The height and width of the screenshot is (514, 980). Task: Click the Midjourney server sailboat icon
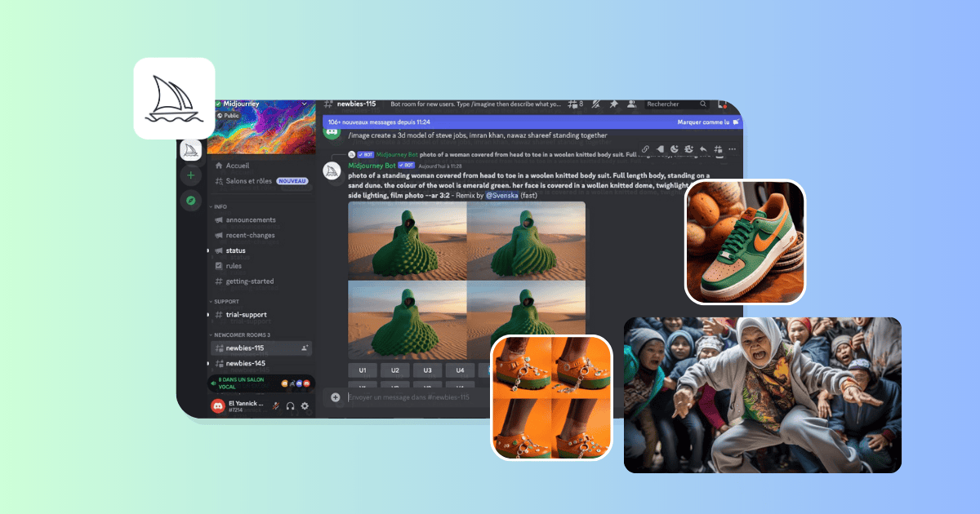(x=191, y=150)
